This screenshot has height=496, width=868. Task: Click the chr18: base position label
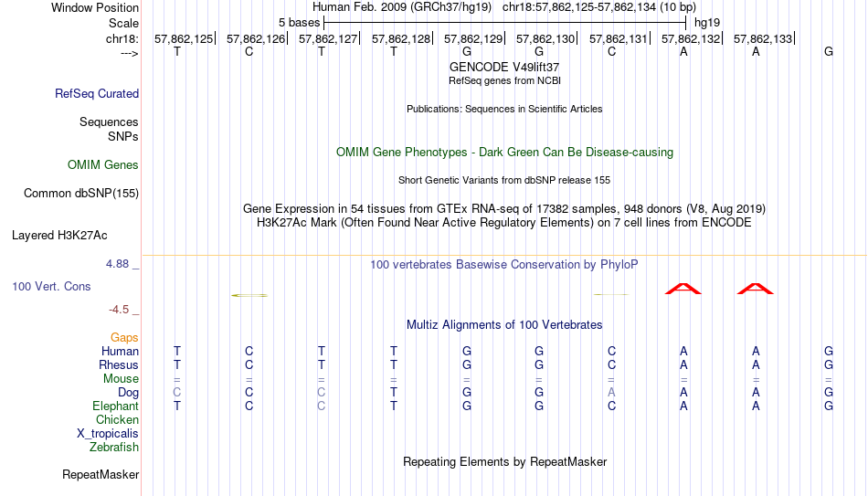pyautogui.click(x=122, y=38)
